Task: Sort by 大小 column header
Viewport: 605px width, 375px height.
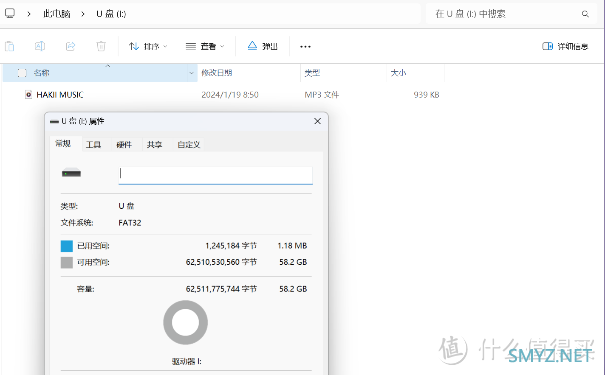Action: tap(398, 73)
